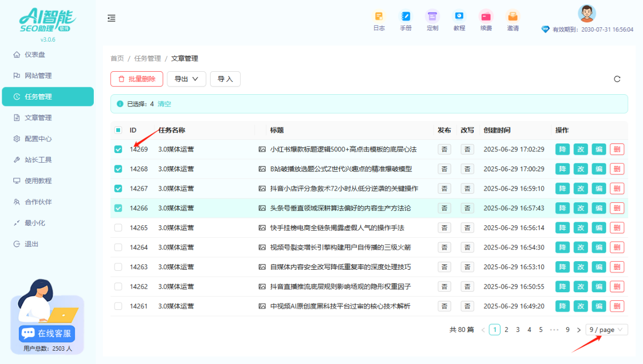Click the 阵 button in row 14264
This screenshot has width=643, height=364.
562,247
